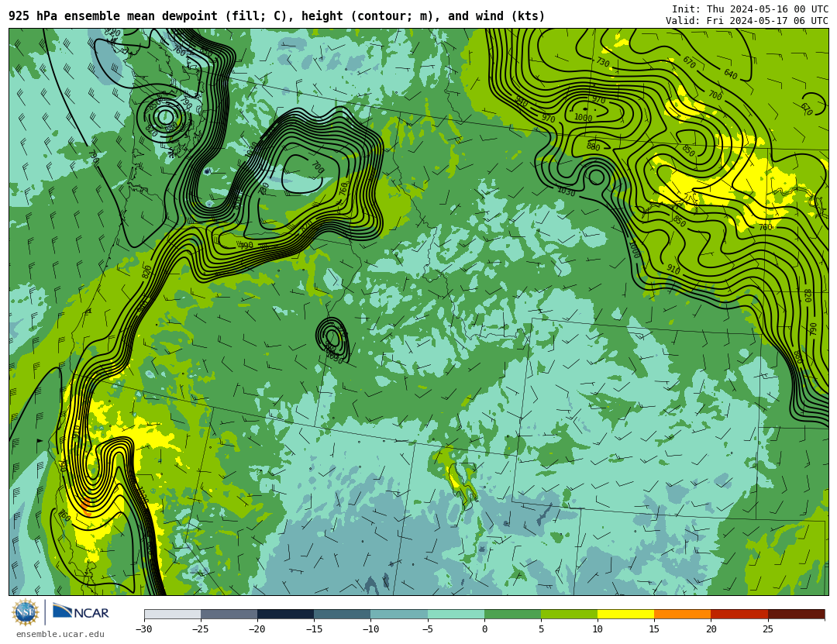Pick the light gray -30 to -25 colorbar segment
This screenshot has height=644, width=837.
point(172,615)
